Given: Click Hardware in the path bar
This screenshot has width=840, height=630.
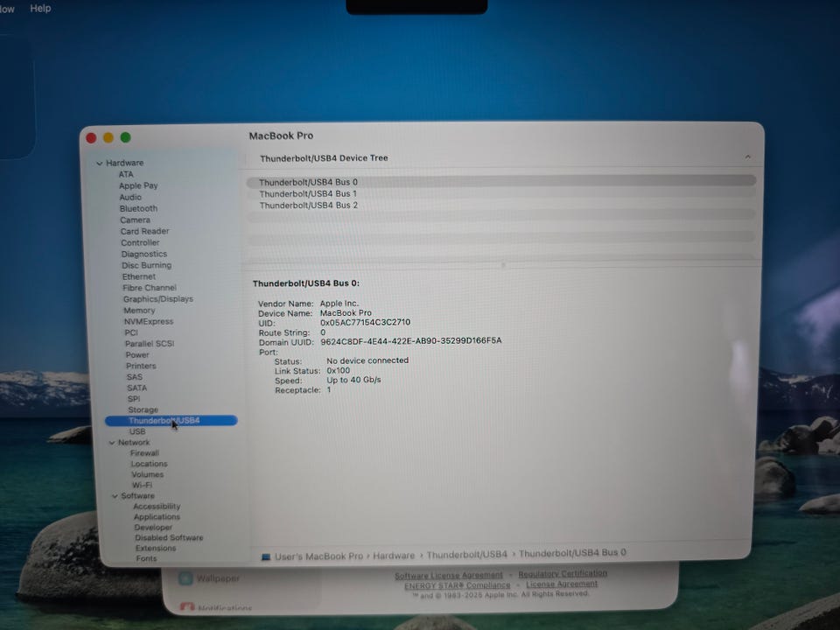Looking at the screenshot, I should tap(394, 556).
